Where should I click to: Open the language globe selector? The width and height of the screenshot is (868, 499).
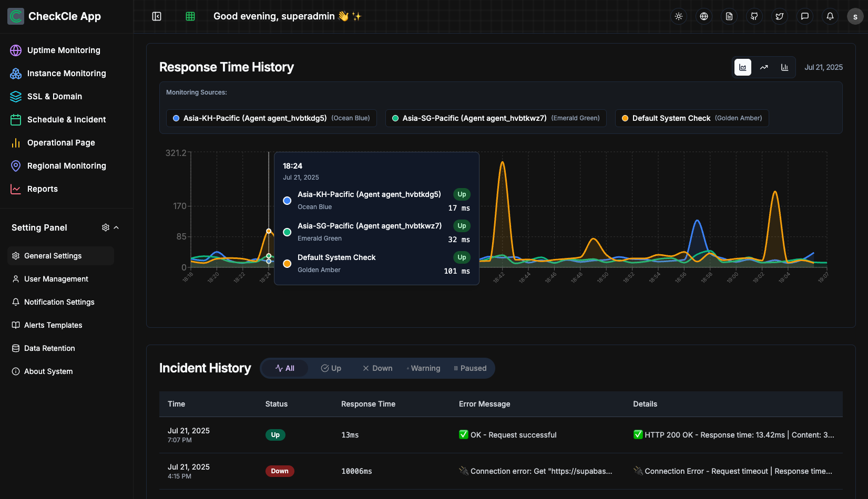click(704, 16)
